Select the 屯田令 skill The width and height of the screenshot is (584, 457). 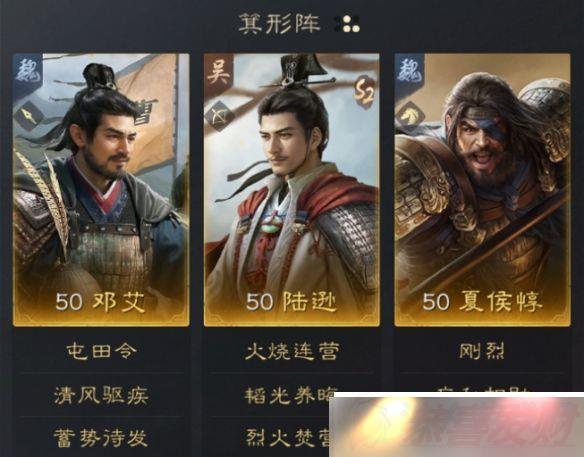[x=101, y=351]
